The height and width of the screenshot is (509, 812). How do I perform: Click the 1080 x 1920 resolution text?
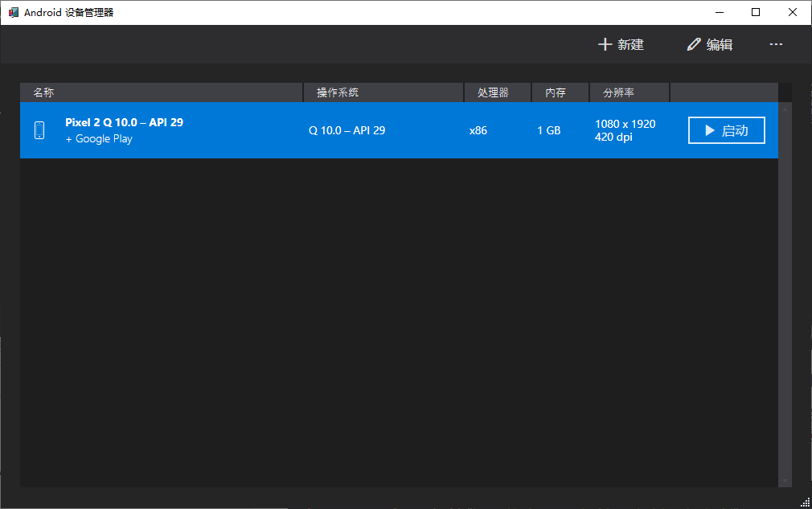(624, 124)
